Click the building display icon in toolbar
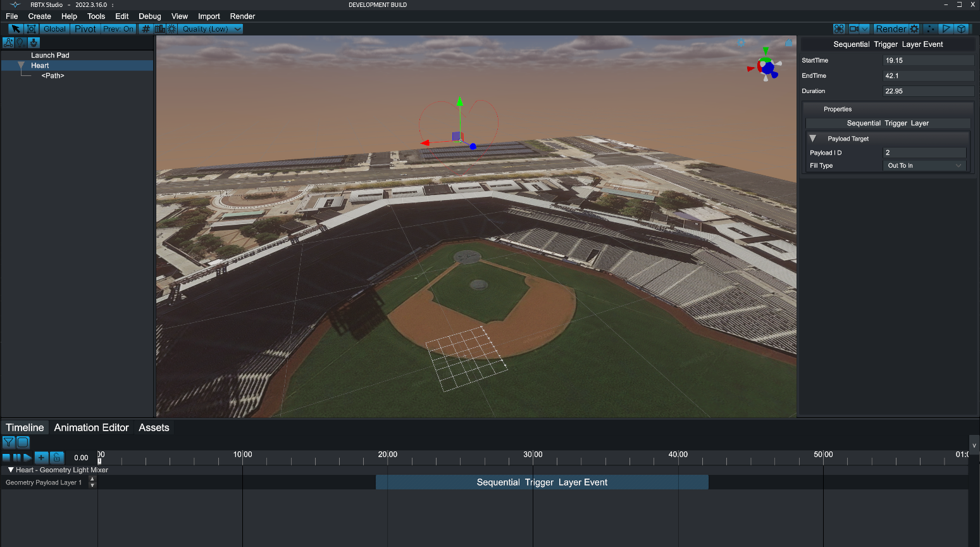Screen dimensions: 980x547 coord(159,28)
